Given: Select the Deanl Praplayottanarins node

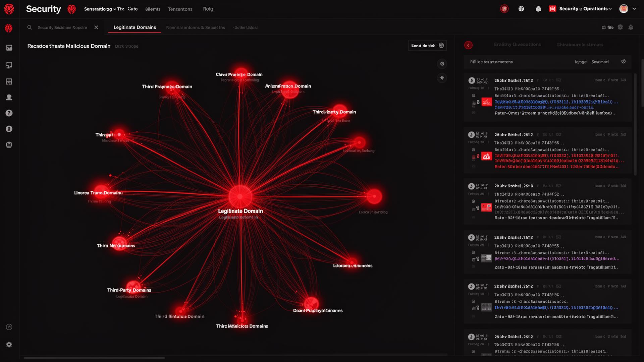Looking at the screenshot, I should (x=311, y=304).
